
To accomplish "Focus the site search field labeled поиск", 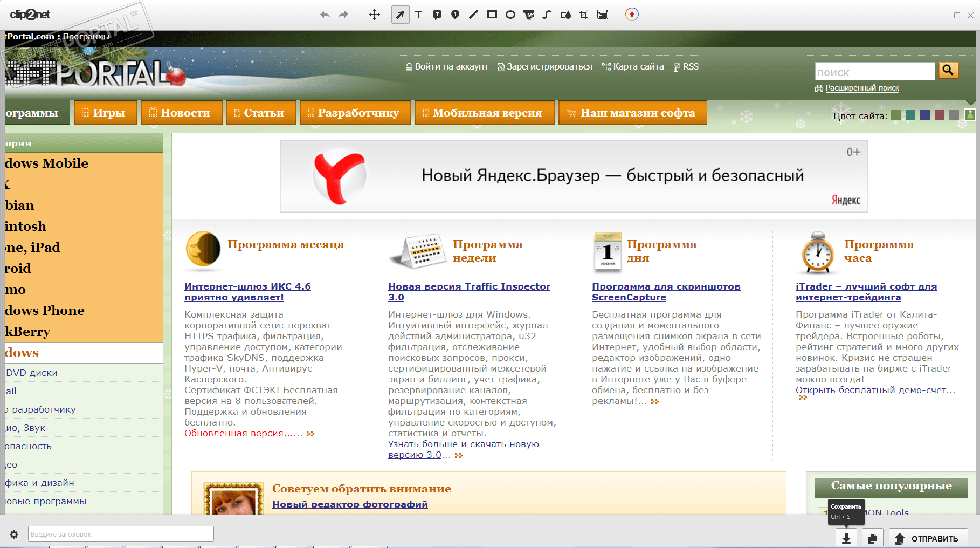I will click(875, 72).
